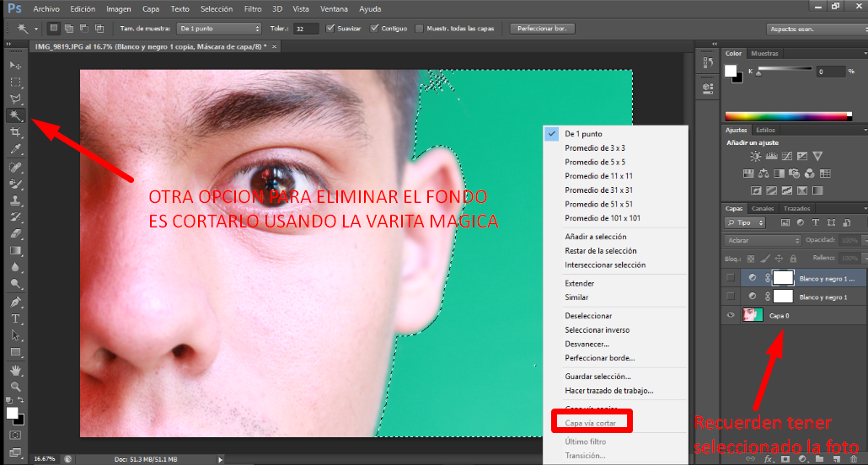Select the Gradient tool

pyautogui.click(x=15, y=250)
